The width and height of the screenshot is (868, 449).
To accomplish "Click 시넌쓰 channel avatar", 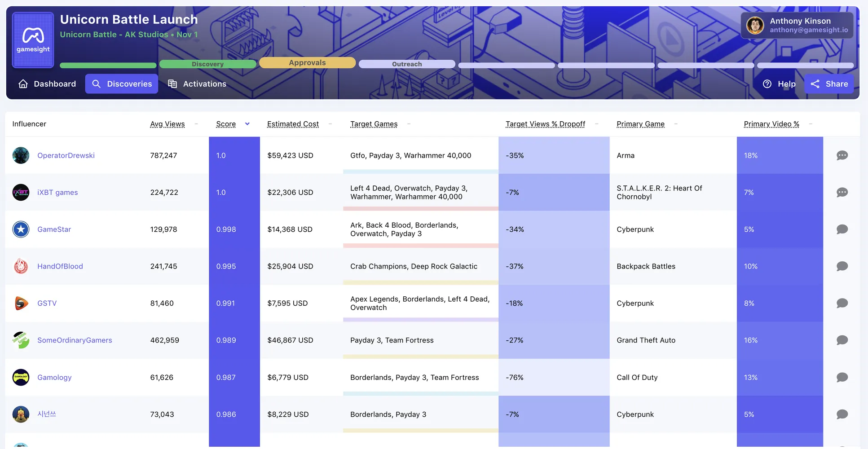I will [x=21, y=414].
